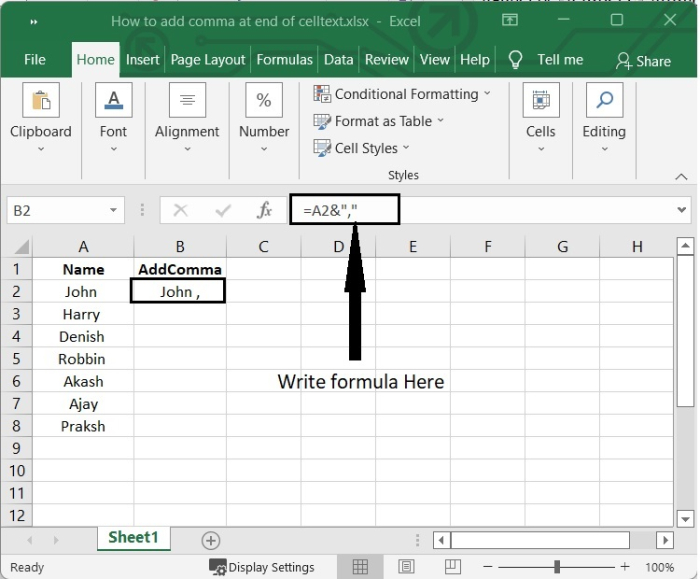Click the horizontal scrollbar left arrow
Image resolution: width=700 pixels, height=579 pixels.
tap(442, 541)
